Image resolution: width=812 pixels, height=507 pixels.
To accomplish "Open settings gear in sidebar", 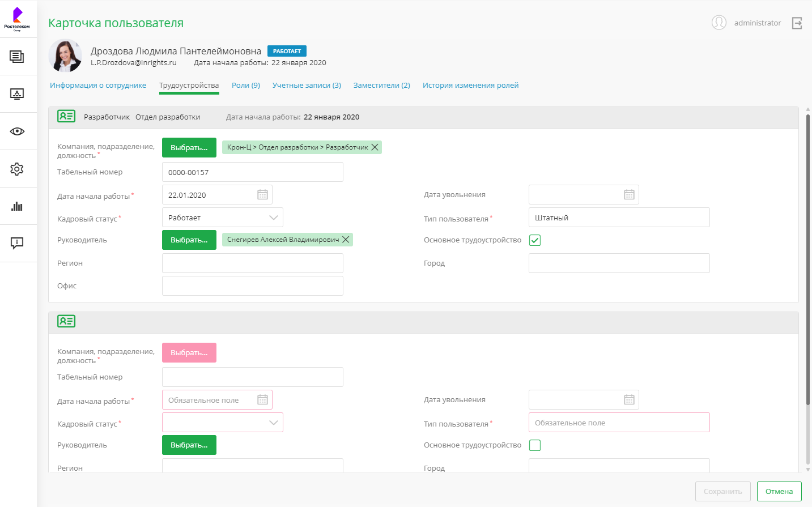I will (17, 169).
